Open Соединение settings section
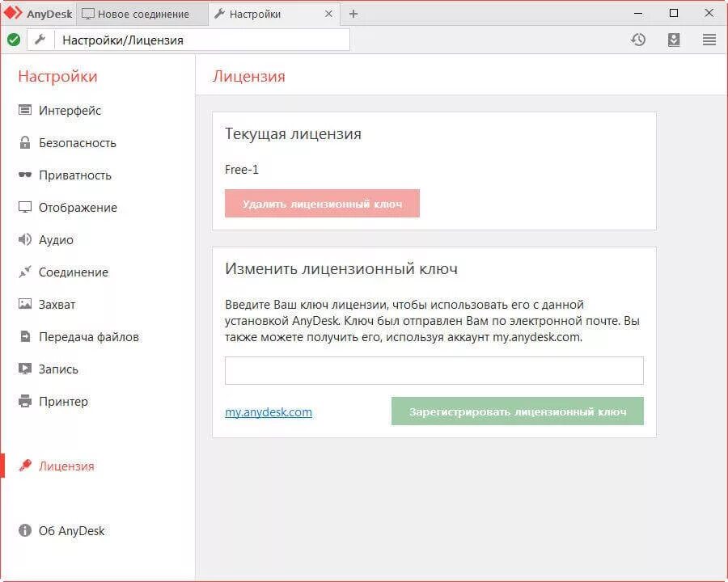This screenshot has width=728, height=582. click(74, 272)
